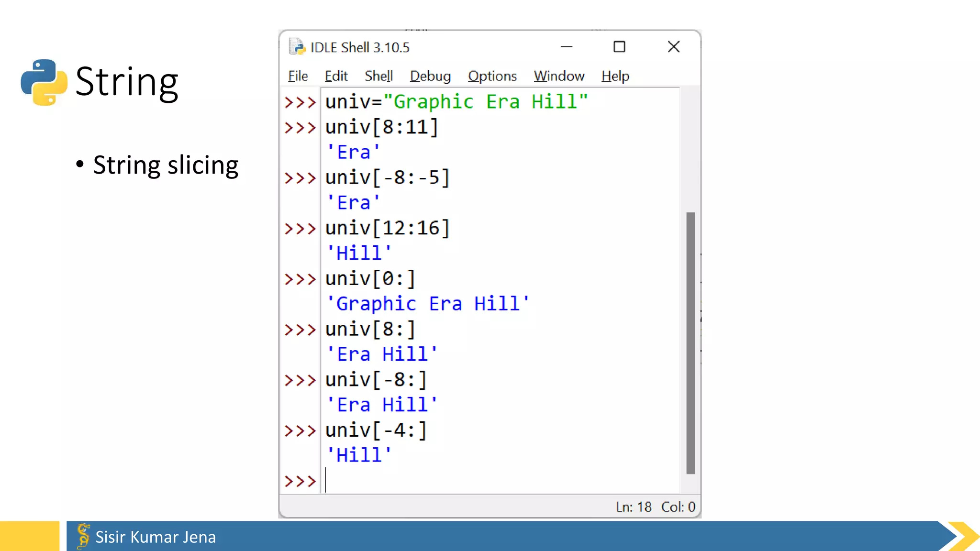Screen dimensions: 980x551
Task: Click the vertical scrollbar thumb in shell
Action: click(690, 342)
